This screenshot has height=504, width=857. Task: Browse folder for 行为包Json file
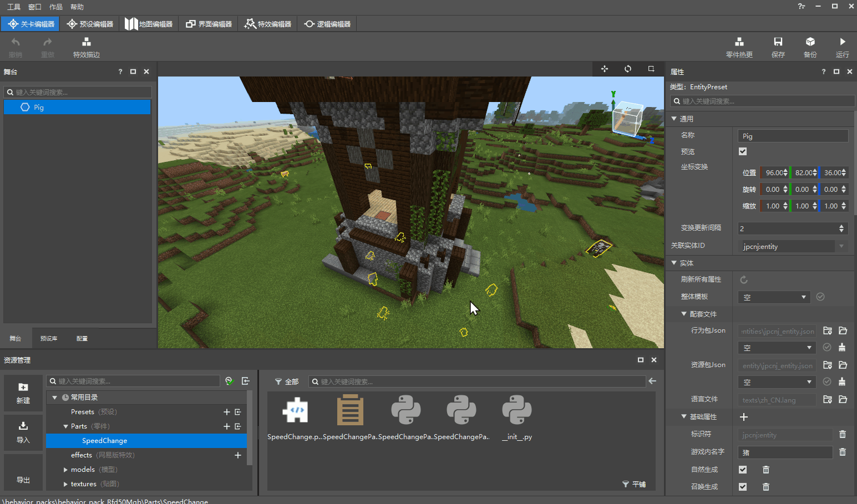click(x=828, y=331)
